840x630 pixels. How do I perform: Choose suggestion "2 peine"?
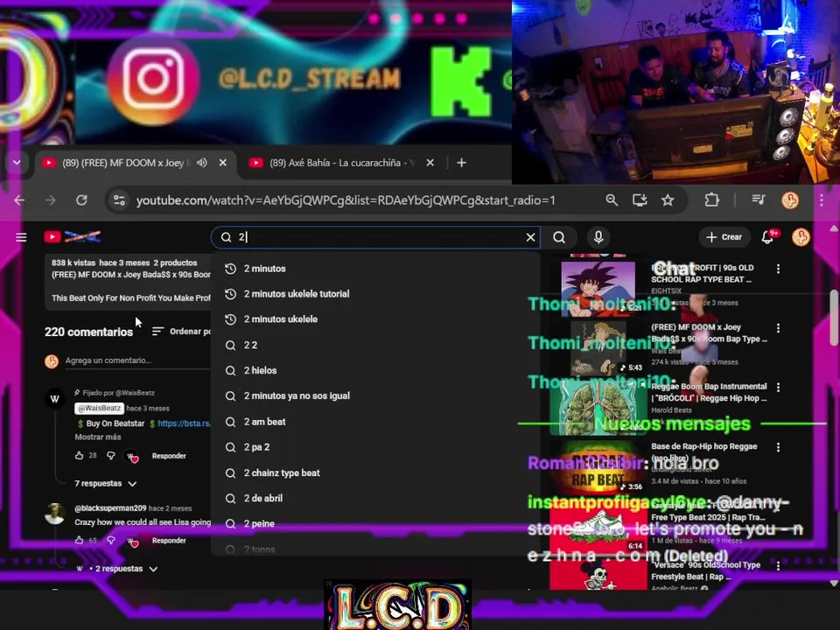(x=375, y=523)
